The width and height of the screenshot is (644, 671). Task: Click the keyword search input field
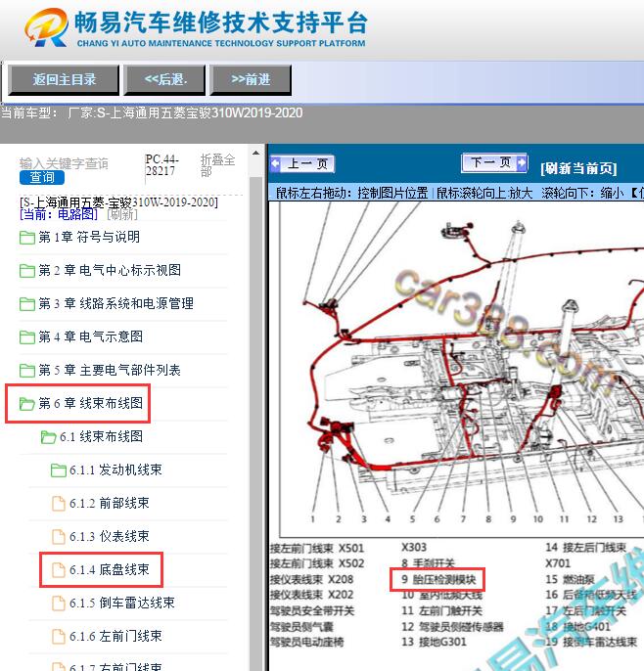(65, 162)
